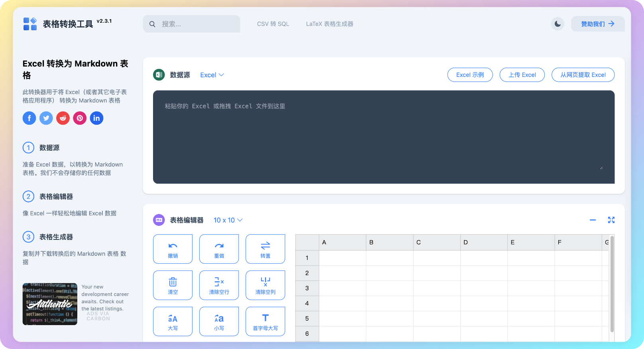
Task: Open LaTeX 表格生成器 link
Action: pos(330,24)
